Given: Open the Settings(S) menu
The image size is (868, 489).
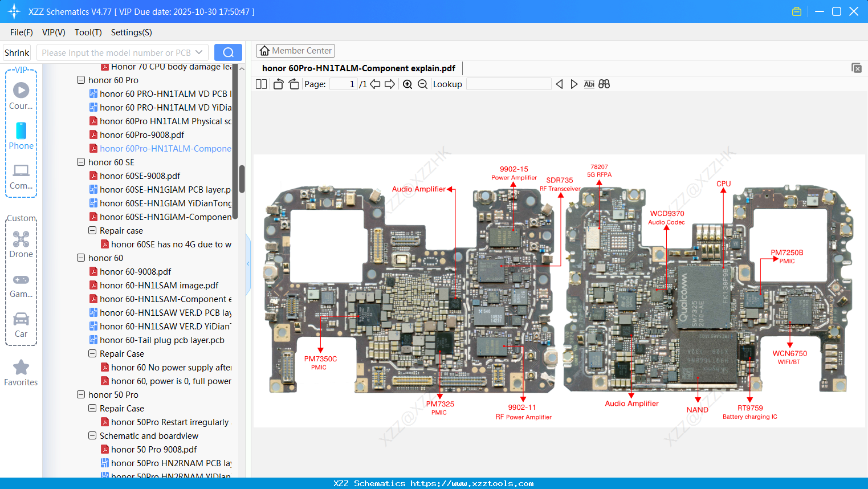Looking at the screenshot, I should point(132,32).
